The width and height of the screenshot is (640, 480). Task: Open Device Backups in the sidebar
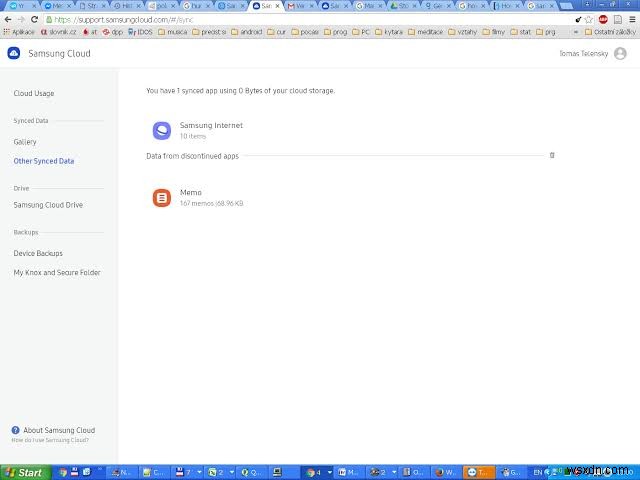coord(38,253)
